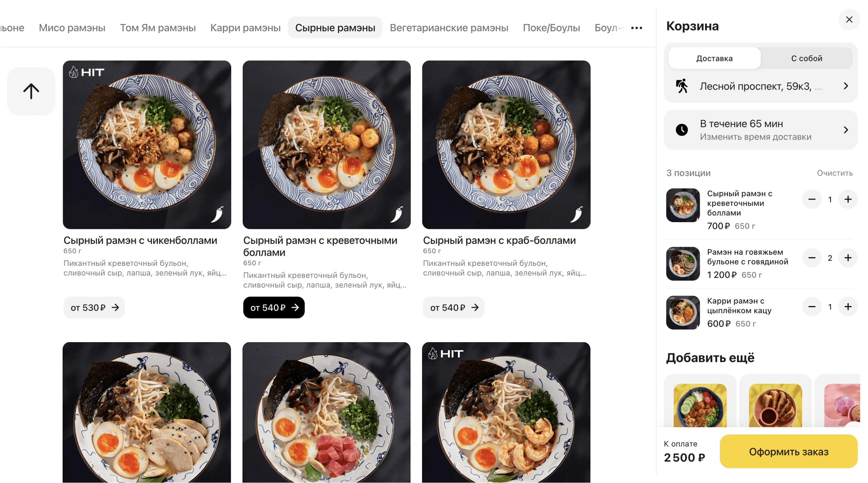Image resolution: width=868 pixels, height=483 pixels.
Task: Select the Карри рамэны category
Action: point(245,28)
